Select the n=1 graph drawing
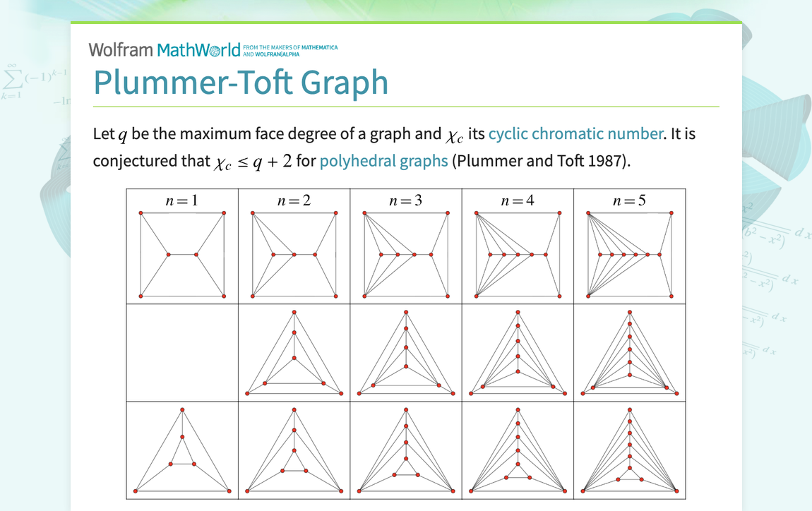This screenshot has height=511, width=812. [181, 253]
